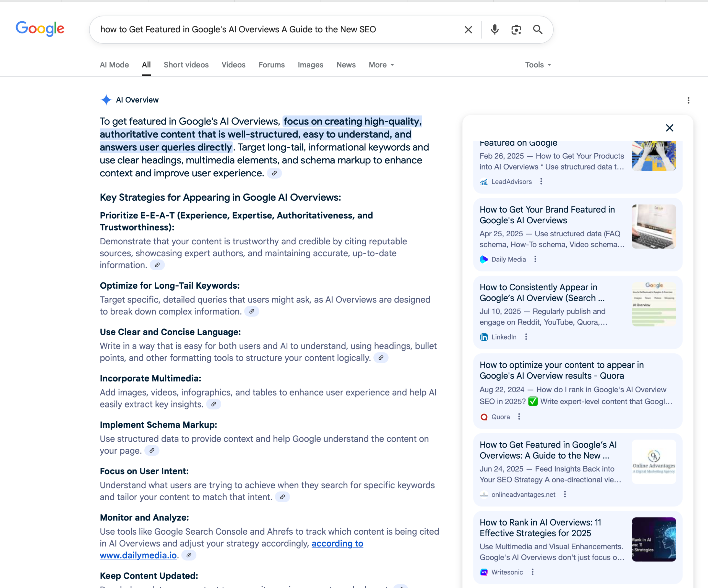Close the sources side panel

tap(670, 128)
